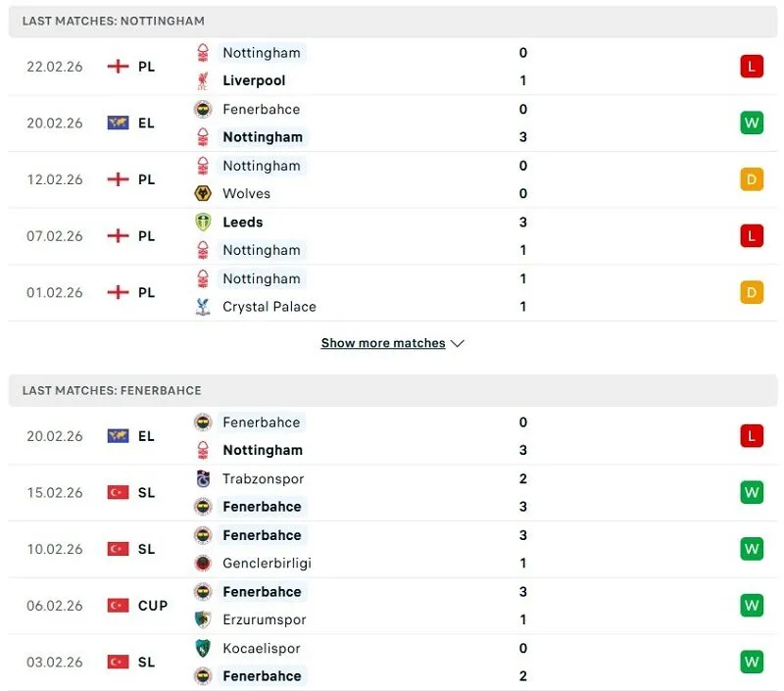Click the Show more matches link

click(382, 343)
